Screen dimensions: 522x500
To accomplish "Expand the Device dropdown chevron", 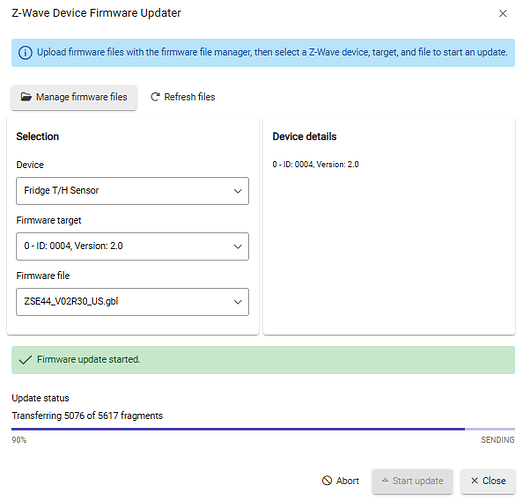I will click(238, 191).
